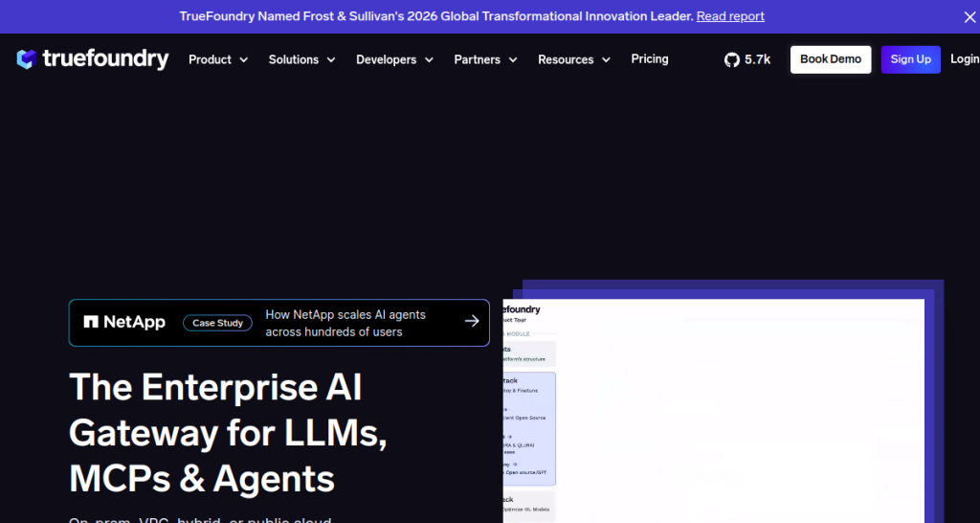Click the Case Study badge
980x523 pixels.
(x=217, y=323)
